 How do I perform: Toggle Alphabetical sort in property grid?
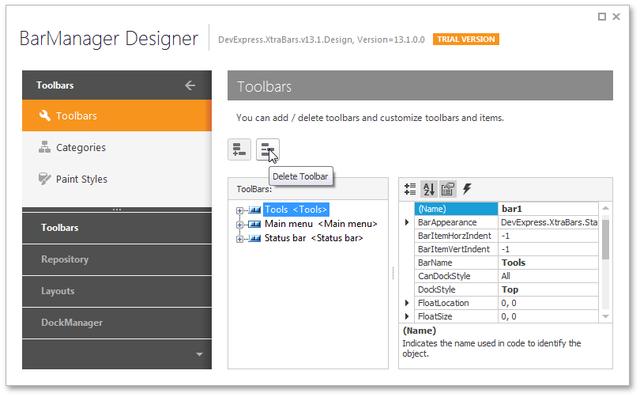click(429, 189)
